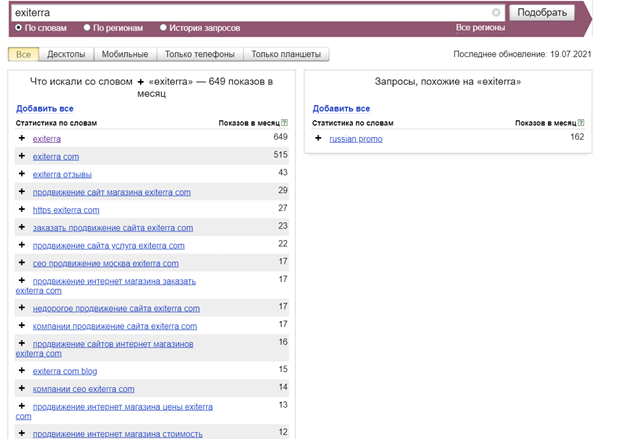
Task: Open 'компании продвижение сайта exiterra com' link
Action: [115, 326]
